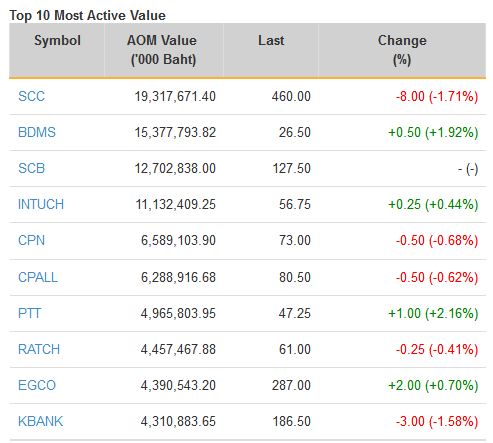The image size is (493, 443).
Task: Open the INTUCH stock page link
Action: point(41,204)
